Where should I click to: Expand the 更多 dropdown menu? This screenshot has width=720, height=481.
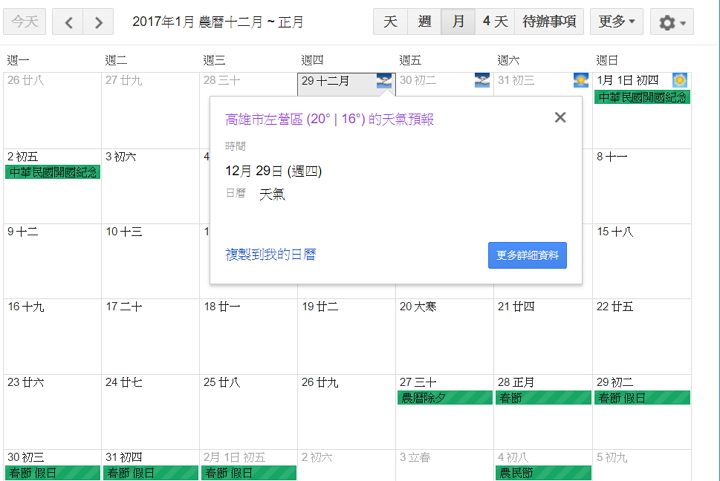(x=616, y=21)
